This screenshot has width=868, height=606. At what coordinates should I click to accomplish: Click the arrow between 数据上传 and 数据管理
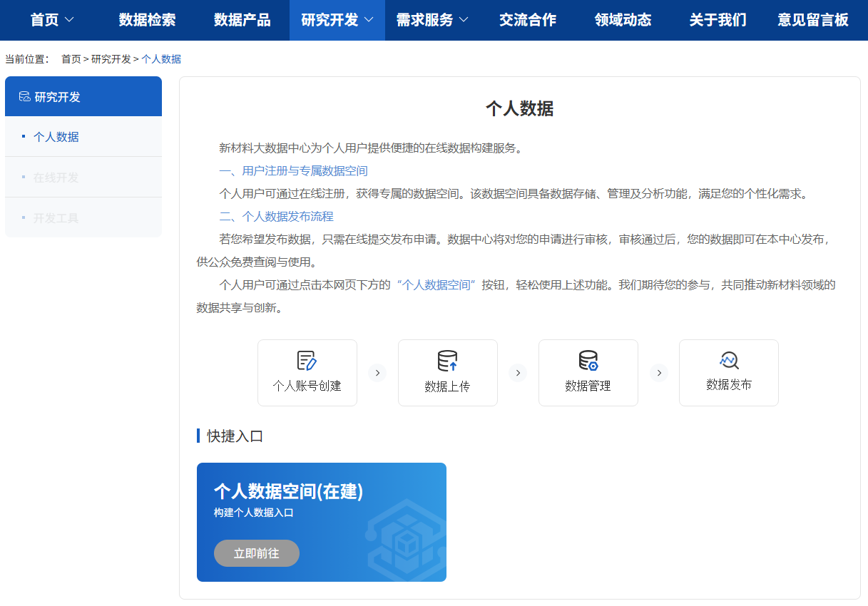(x=517, y=372)
